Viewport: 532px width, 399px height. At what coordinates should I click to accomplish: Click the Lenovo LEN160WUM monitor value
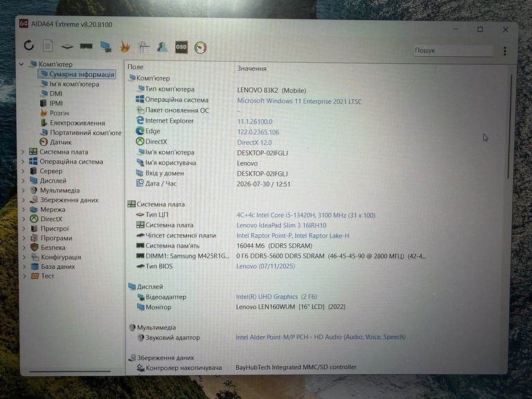(x=290, y=307)
